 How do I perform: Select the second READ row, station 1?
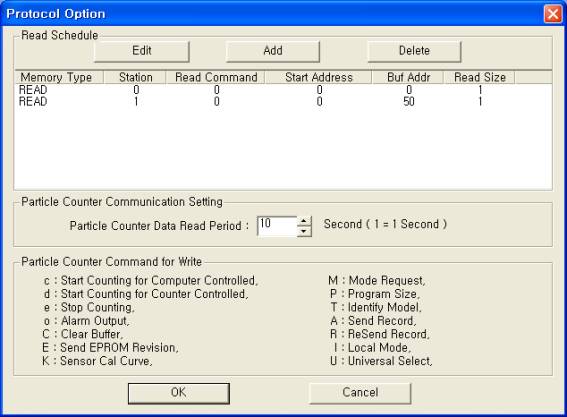283,102
